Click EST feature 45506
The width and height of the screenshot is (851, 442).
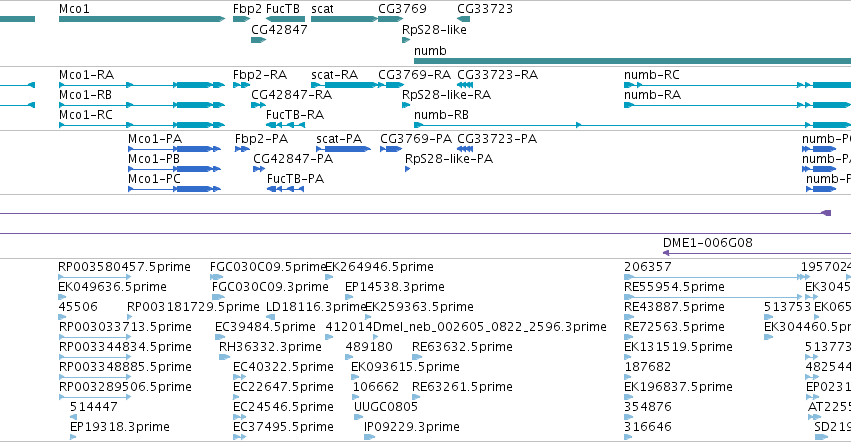coord(62,317)
